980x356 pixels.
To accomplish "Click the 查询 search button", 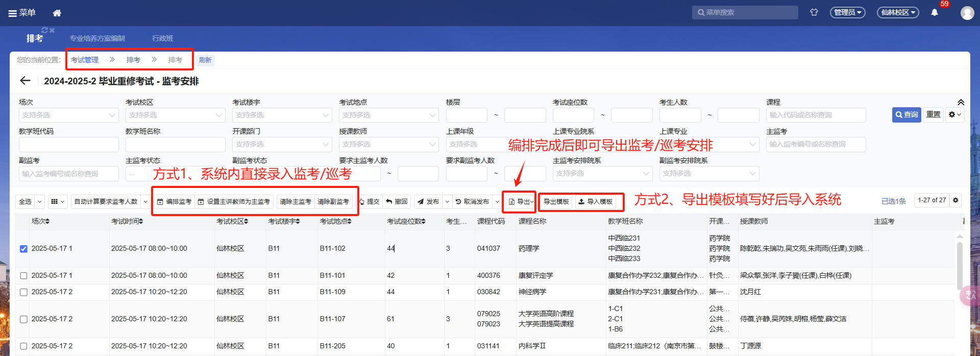I will point(906,114).
